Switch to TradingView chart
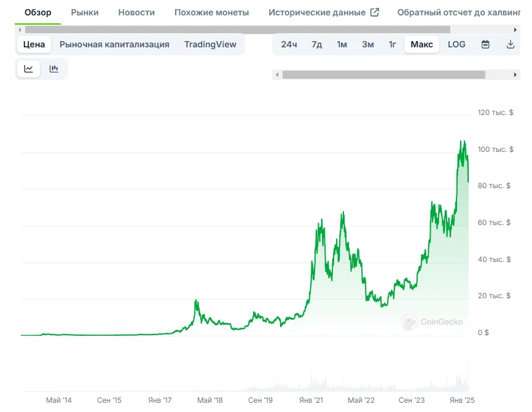The height and width of the screenshot is (412, 532). (210, 44)
